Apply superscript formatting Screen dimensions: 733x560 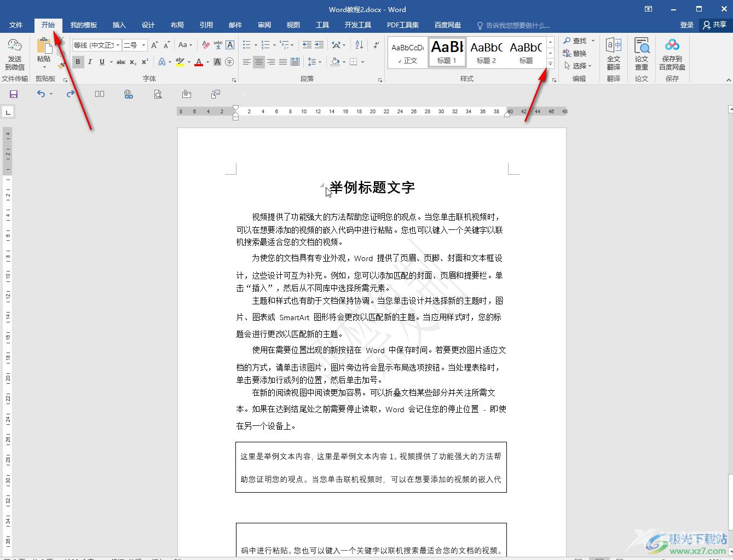point(145,62)
